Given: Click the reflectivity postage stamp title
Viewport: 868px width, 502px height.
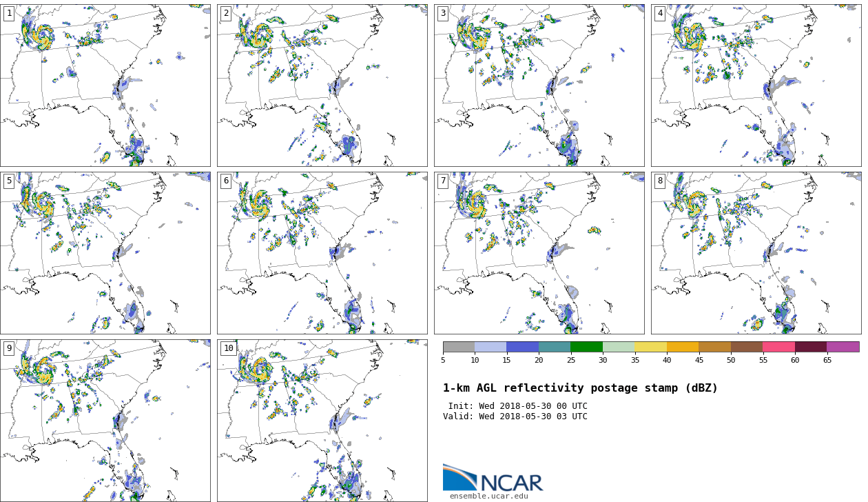Looking at the screenshot, I should click(x=580, y=388).
